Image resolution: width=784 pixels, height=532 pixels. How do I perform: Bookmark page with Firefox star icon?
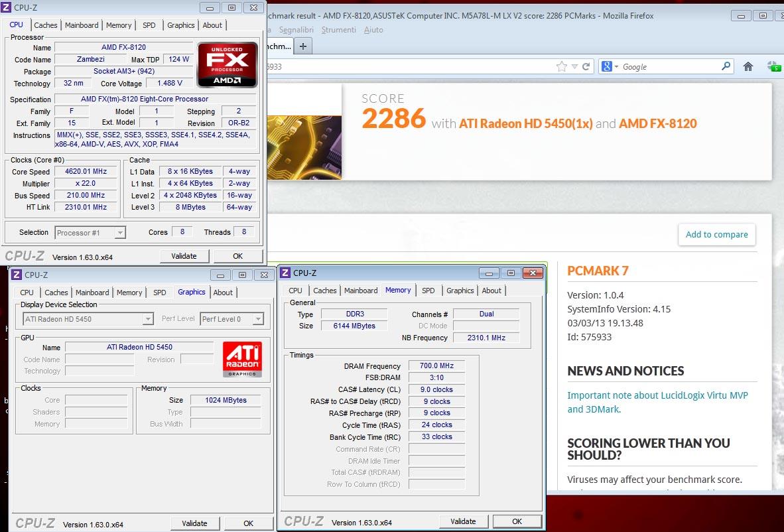(562, 66)
